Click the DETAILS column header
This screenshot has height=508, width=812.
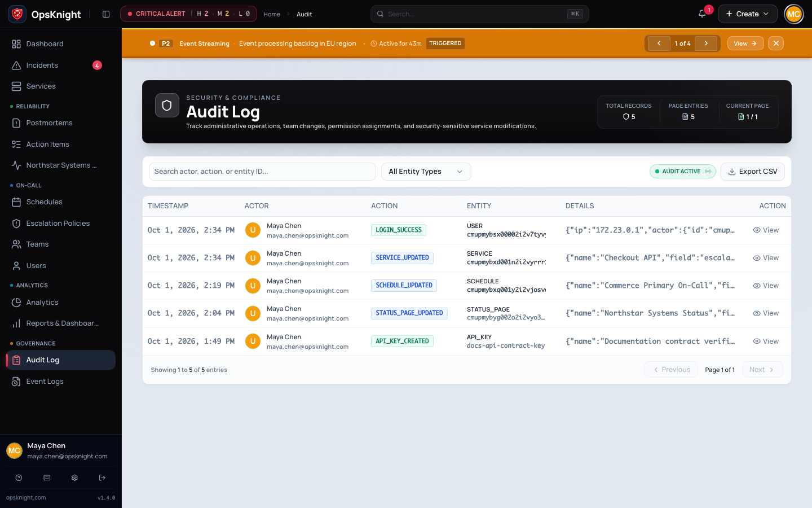click(x=580, y=206)
